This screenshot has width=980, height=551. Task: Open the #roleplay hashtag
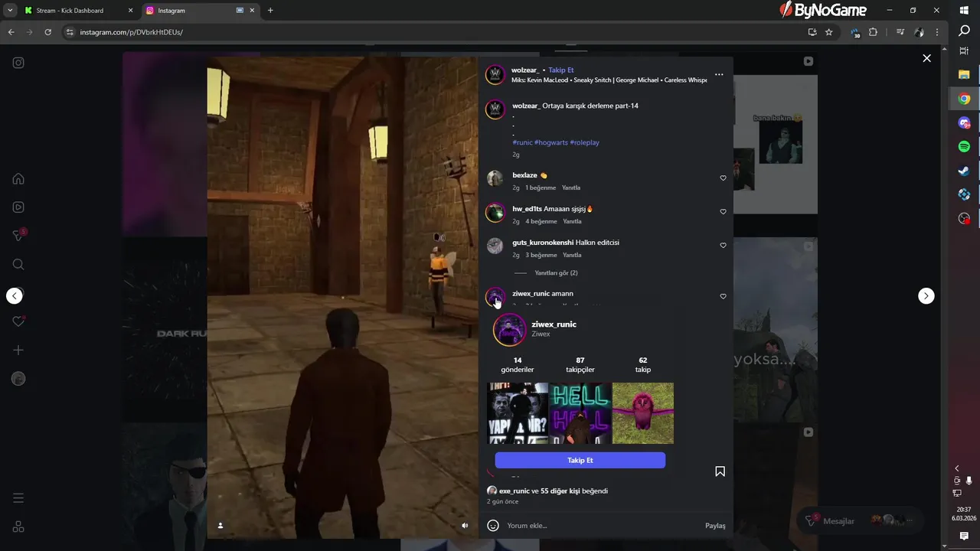pyautogui.click(x=584, y=142)
